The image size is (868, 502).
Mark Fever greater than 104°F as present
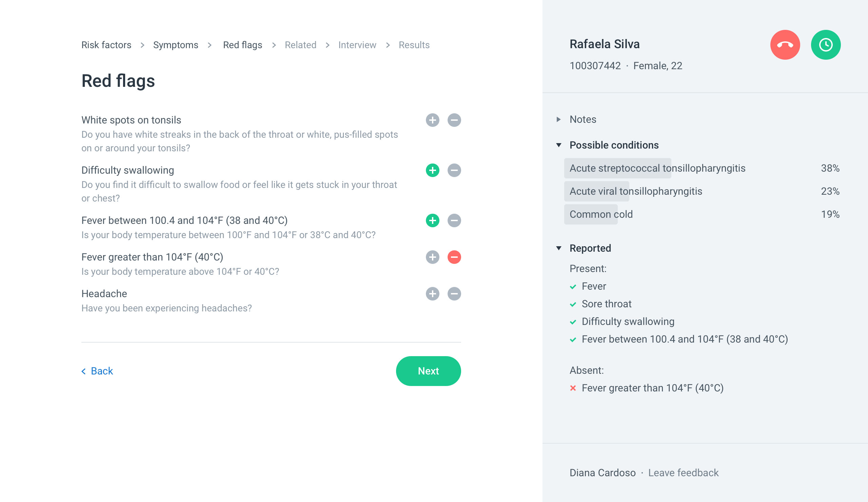(432, 257)
